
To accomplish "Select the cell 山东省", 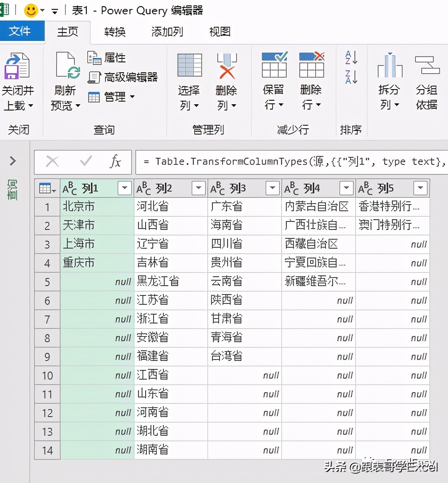I will point(171,394).
